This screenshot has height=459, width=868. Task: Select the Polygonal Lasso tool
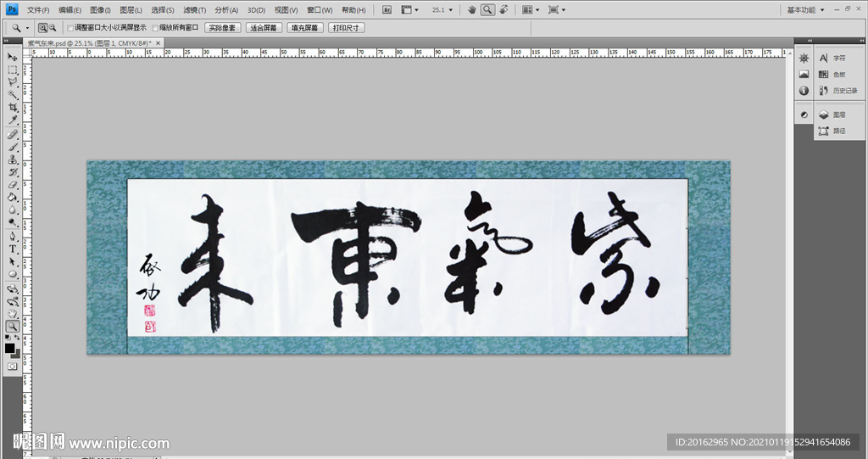click(12, 82)
